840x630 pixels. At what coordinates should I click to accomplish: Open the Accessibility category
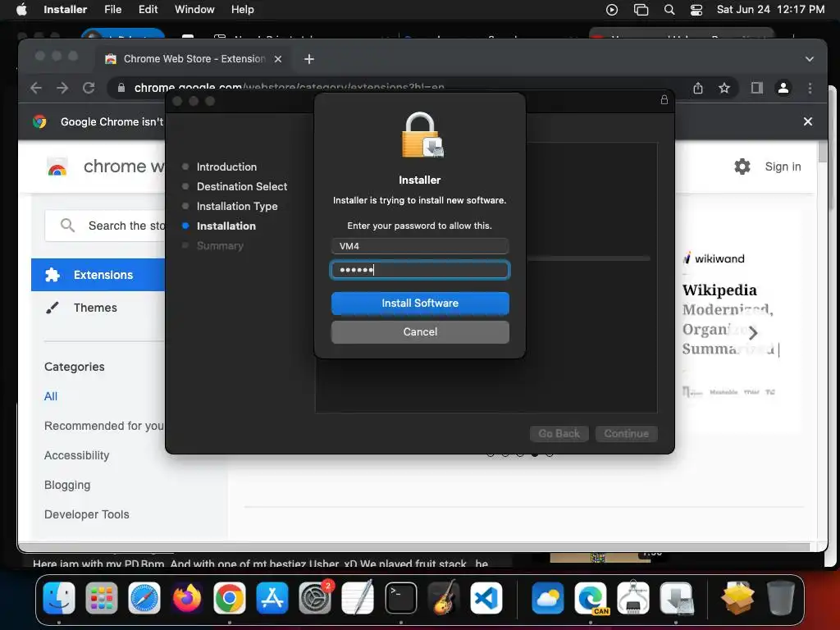pyautogui.click(x=76, y=455)
